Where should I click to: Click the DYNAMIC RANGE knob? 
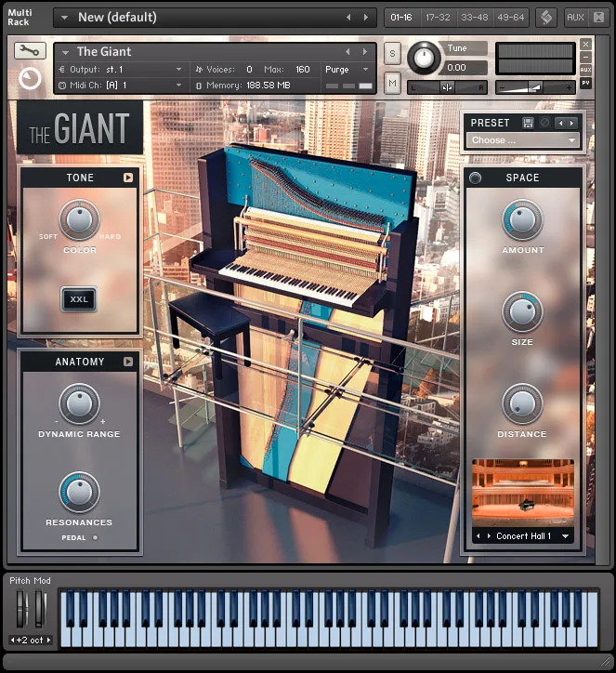pyautogui.click(x=79, y=403)
